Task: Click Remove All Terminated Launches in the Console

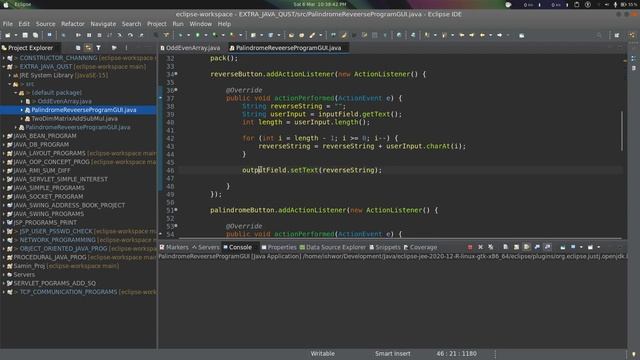Action: 490,247
